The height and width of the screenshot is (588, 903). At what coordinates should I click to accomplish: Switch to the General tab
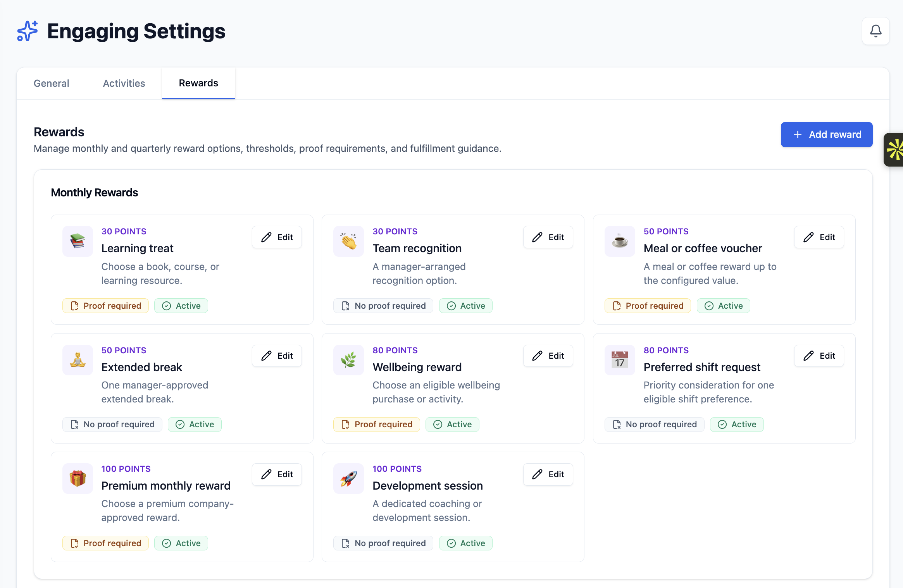click(x=52, y=83)
